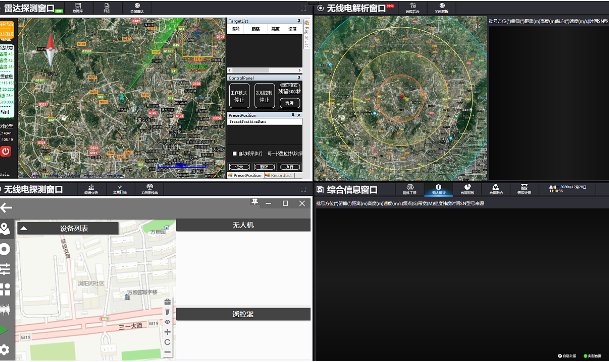
Task: Click the back arrow in radio detection window
Action: pos(6,208)
